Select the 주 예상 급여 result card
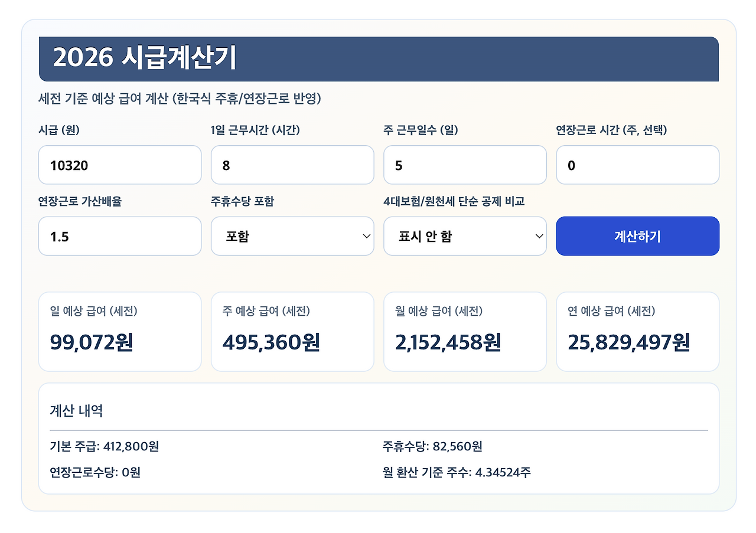Viewport: 756px width, 533px height. pyautogui.click(x=292, y=331)
